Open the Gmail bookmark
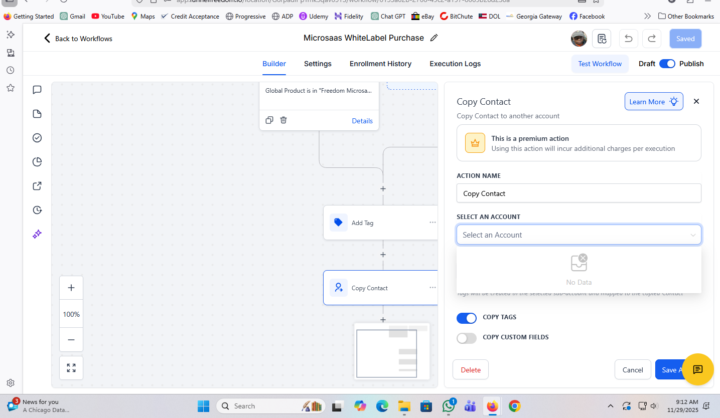 pos(73,16)
